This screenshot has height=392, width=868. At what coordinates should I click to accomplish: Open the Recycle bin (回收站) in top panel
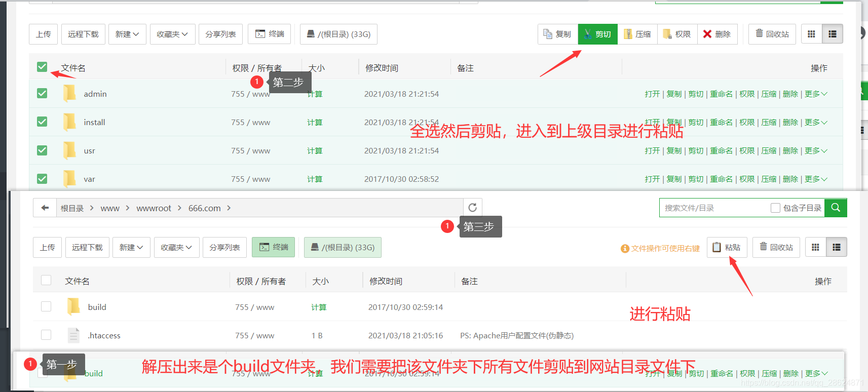pyautogui.click(x=772, y=34)
